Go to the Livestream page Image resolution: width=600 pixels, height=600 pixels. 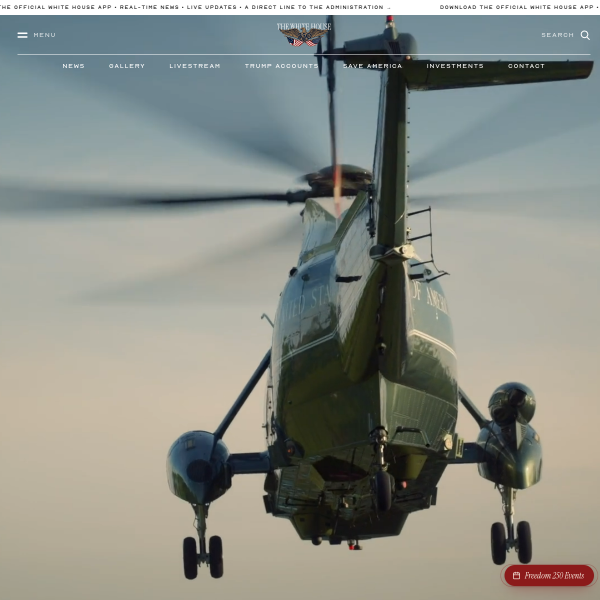[195, 66]
